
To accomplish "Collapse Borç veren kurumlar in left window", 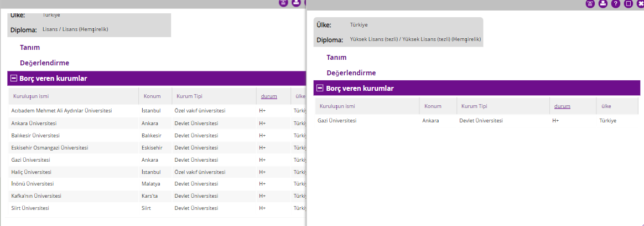I will 13,79.
